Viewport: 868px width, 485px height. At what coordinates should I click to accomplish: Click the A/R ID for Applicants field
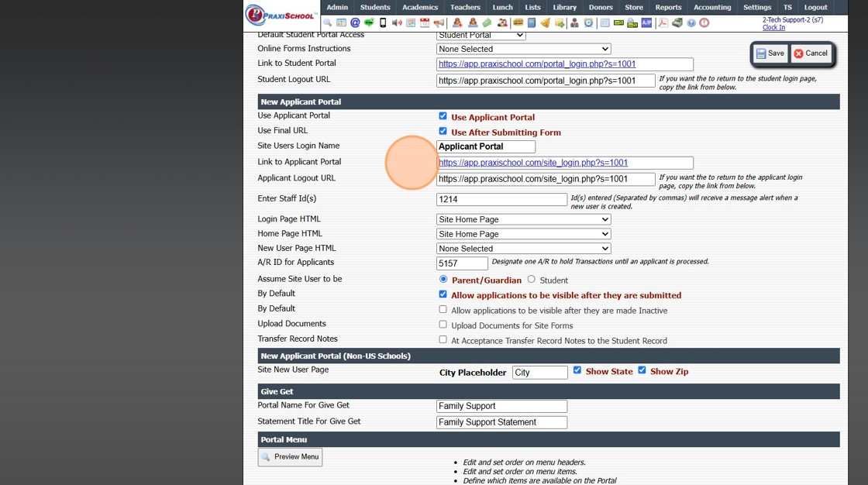click(x=462, y=263)
